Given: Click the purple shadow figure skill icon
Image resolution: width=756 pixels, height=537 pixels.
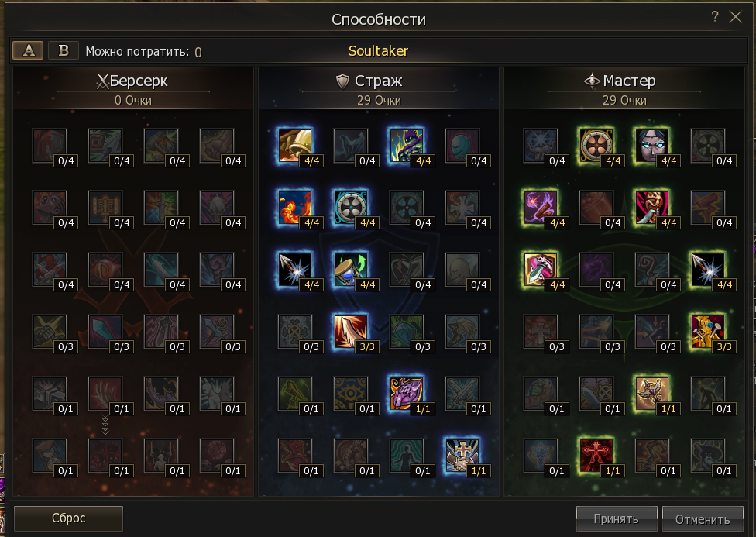Looking at the screenshot, I should pos(407,146).
